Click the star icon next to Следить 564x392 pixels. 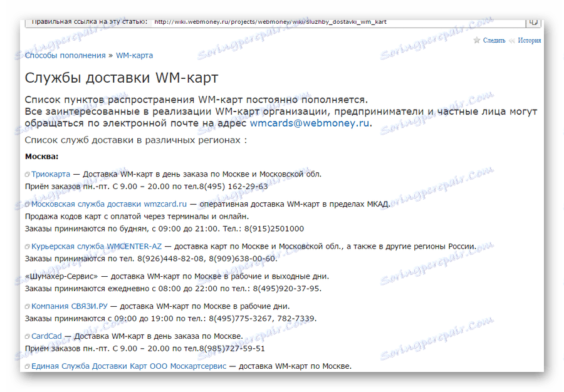(x=477, y=40)
